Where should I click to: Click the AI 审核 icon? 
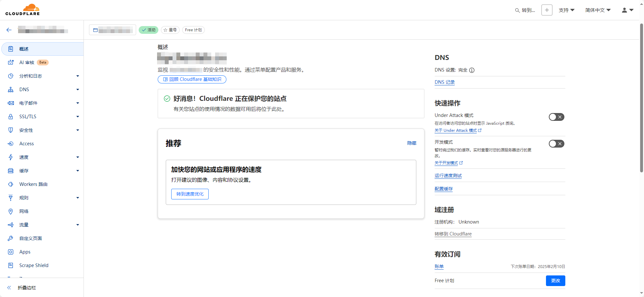coord(11,62)
